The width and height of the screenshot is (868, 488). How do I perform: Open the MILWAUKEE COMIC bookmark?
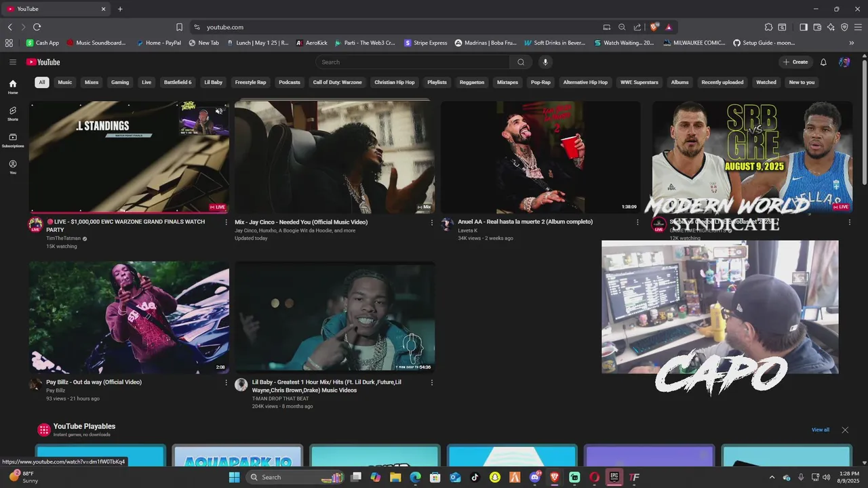694,43
